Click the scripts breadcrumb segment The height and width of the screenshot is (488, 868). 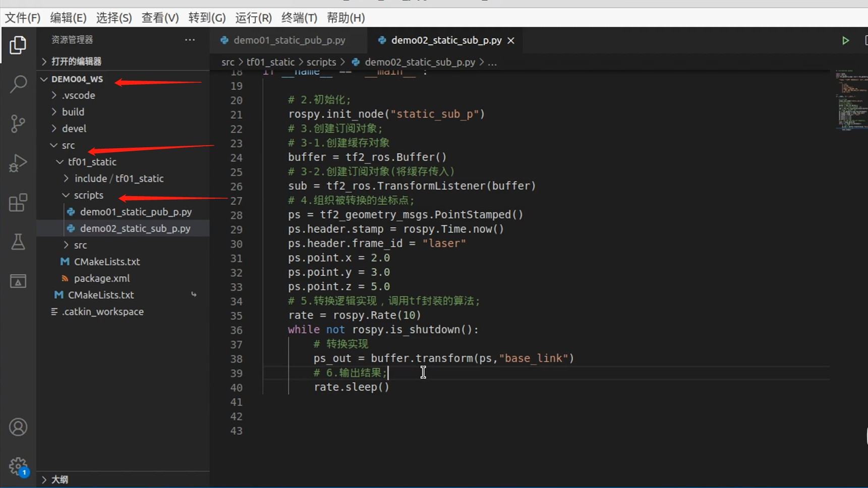pyautogui.click(x=321, y=62)
